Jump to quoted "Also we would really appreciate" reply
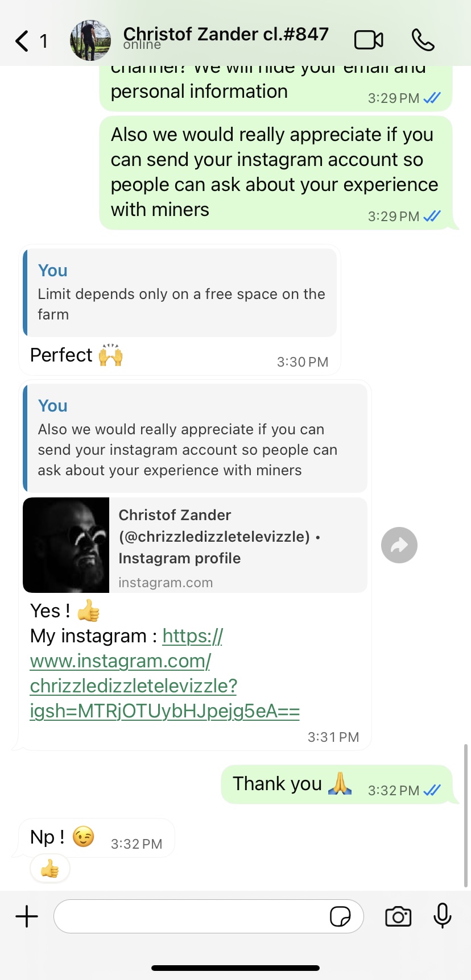471x980 pixels. (195, 438)
